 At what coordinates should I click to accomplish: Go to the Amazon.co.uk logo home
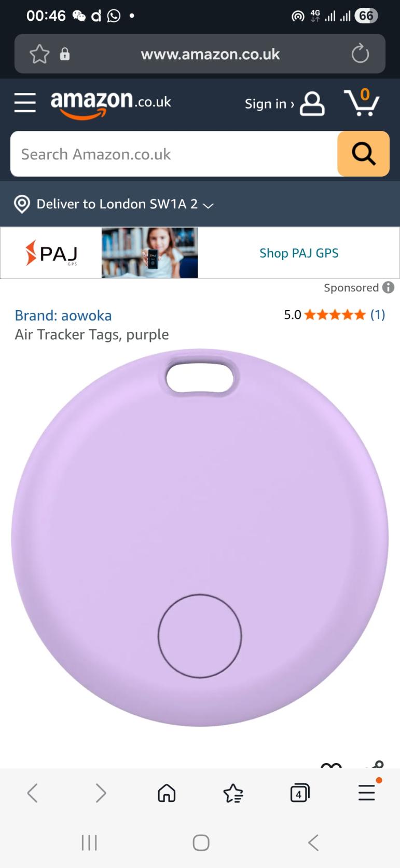pos(111,103)
